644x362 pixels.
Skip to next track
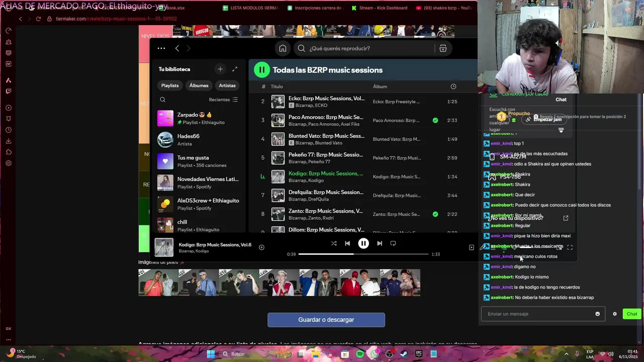click(379, 243)
